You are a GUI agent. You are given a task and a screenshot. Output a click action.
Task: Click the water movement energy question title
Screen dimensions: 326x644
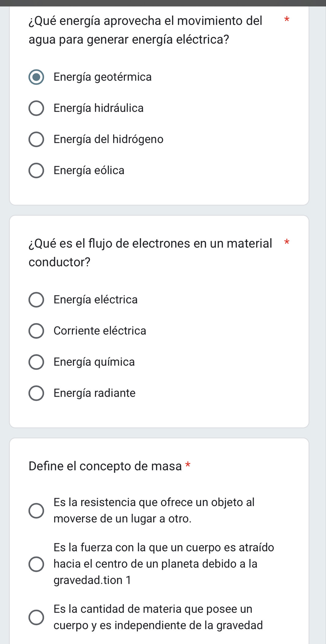(x=145, y=30)
